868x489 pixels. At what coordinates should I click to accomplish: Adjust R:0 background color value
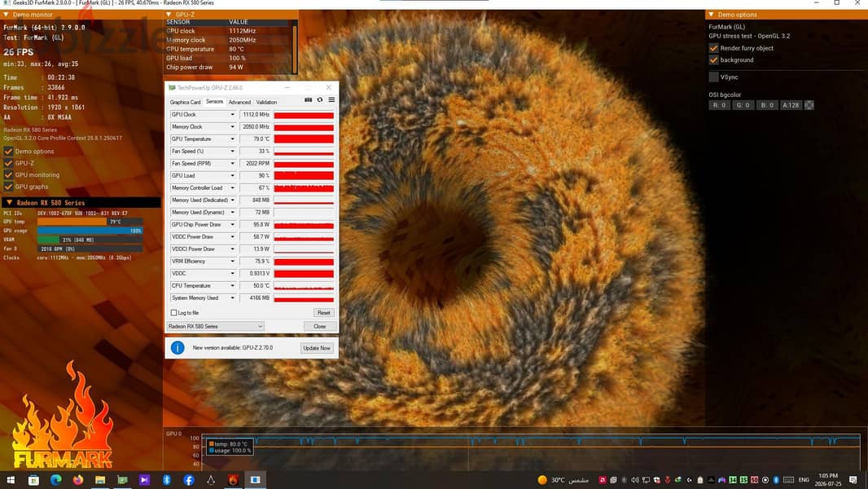point(719,105)
